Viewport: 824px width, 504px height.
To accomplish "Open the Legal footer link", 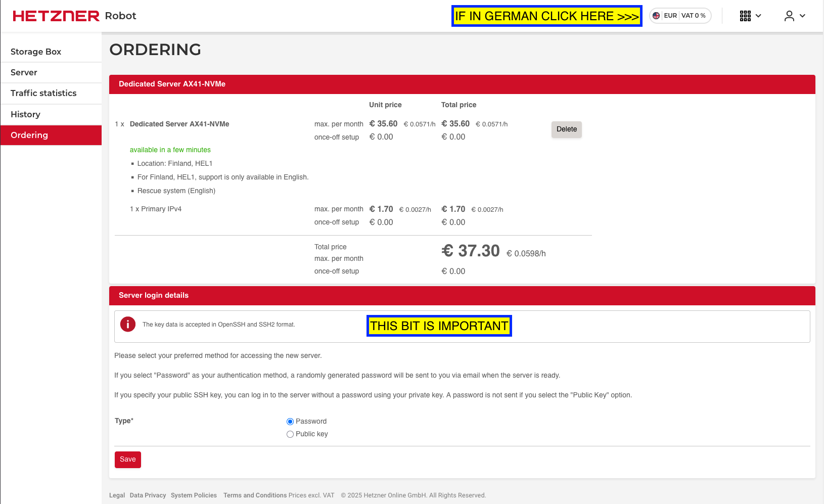I will point(117,495).
